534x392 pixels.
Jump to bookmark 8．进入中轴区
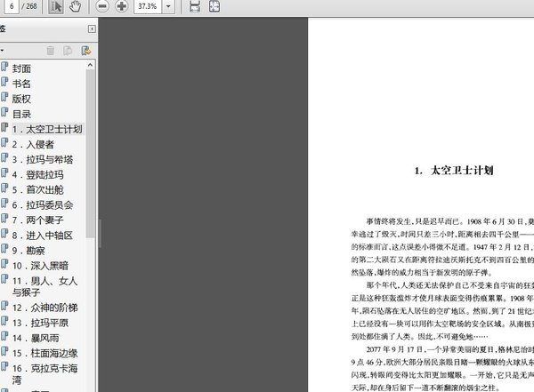(x=43, y=236)
